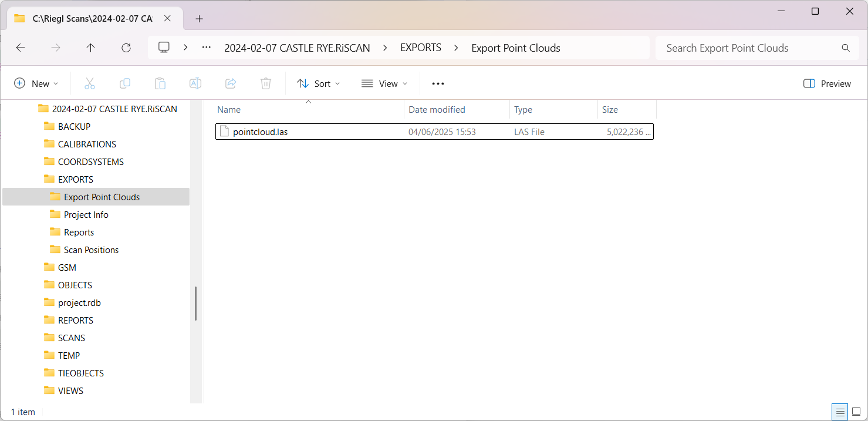Click the Delete trash can icon

266,83
